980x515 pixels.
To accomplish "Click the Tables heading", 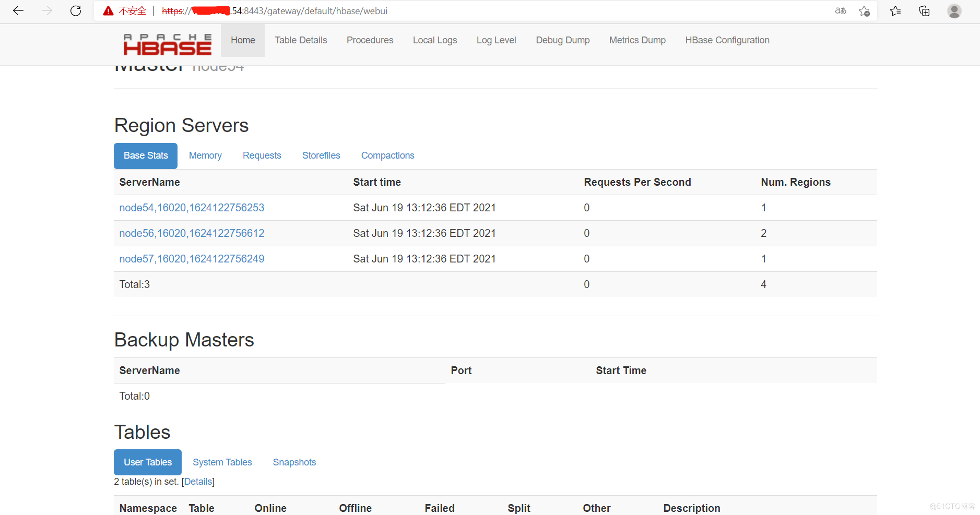I will pyautogui.click(x=142, y=432).
